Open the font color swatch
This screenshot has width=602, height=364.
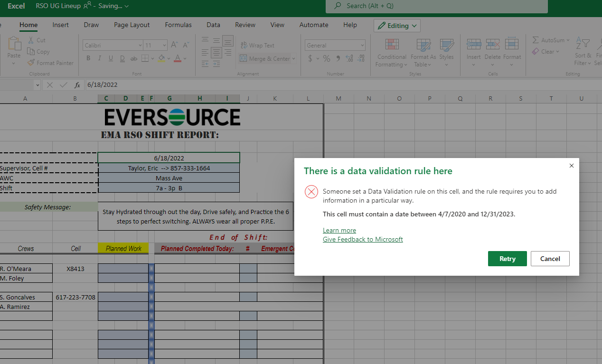[x=178, y=58]
